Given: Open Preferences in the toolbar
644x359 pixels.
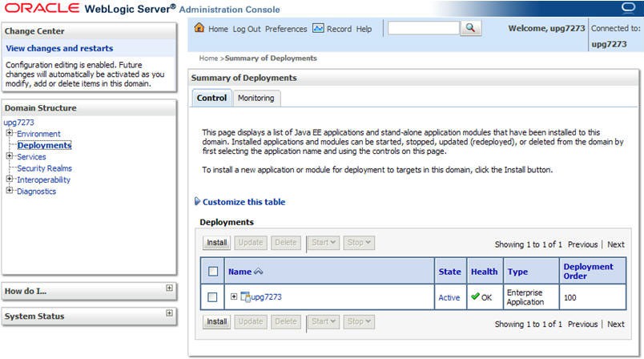Looking at the screenshot, I should click(x=286, y=29).
